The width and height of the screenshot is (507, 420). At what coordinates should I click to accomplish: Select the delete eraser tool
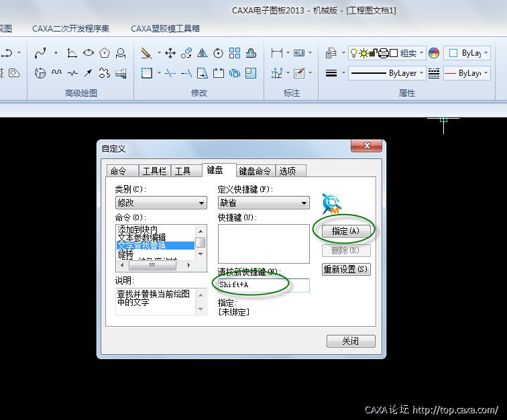pyautogui.click(x=146, y=53)
